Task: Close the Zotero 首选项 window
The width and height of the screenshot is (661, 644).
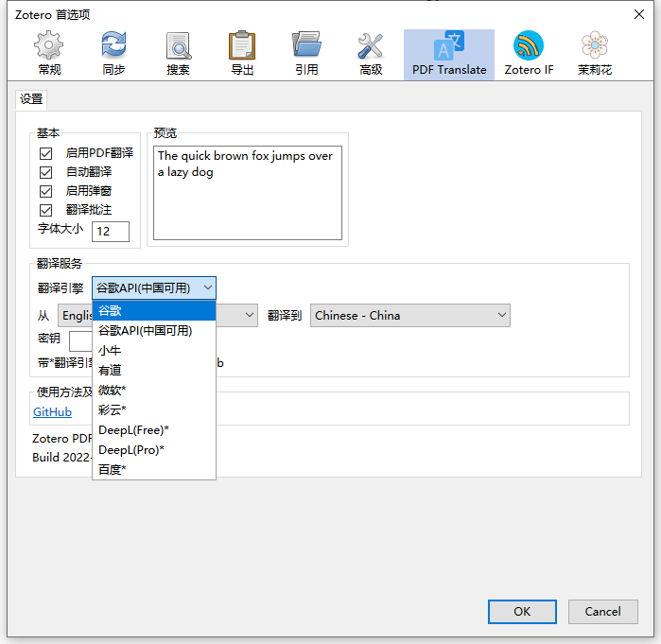Action: pos(639,14)
